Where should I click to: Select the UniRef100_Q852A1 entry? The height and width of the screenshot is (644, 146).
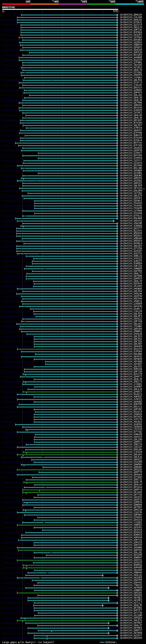coord(131,593)
